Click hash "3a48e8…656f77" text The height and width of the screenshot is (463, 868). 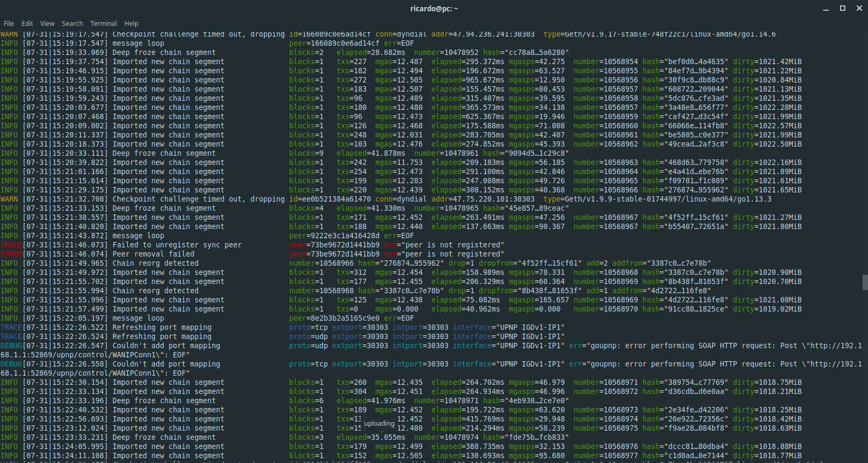pos(685,107)
